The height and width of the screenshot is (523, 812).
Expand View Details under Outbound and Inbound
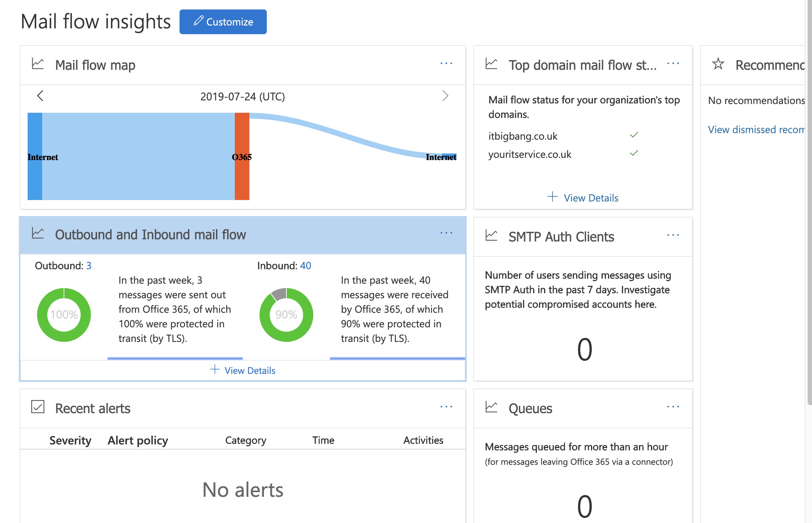(243, 370)
